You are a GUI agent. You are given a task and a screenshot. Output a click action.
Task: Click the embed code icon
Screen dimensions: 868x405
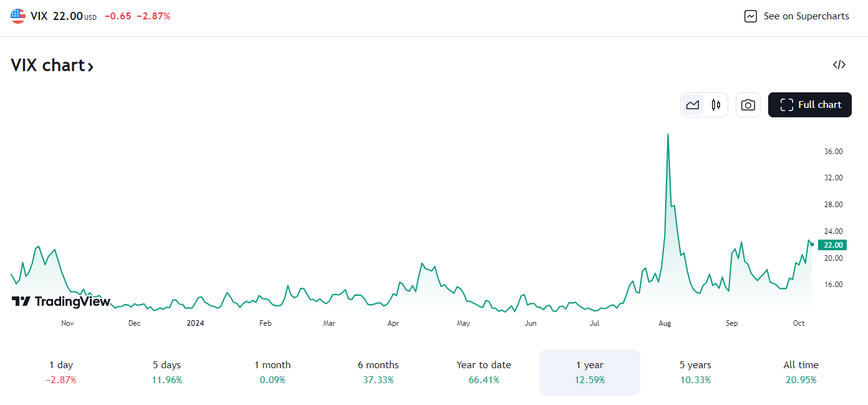839,64
